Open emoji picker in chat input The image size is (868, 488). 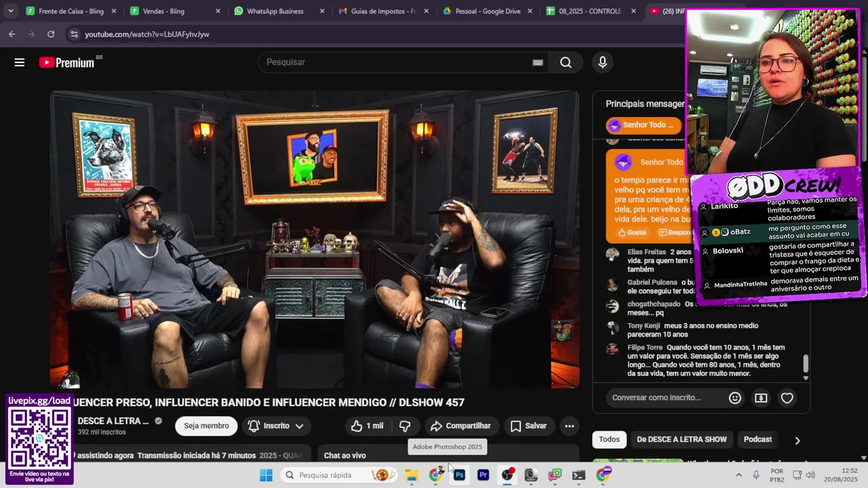[735, 398]
